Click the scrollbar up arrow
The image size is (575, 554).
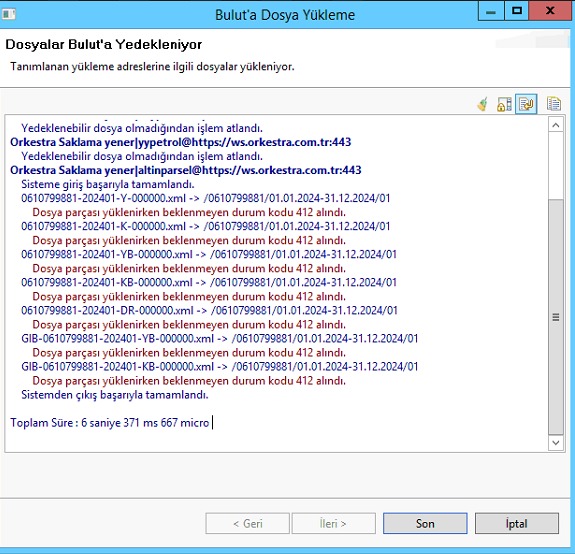click(556, 125)
